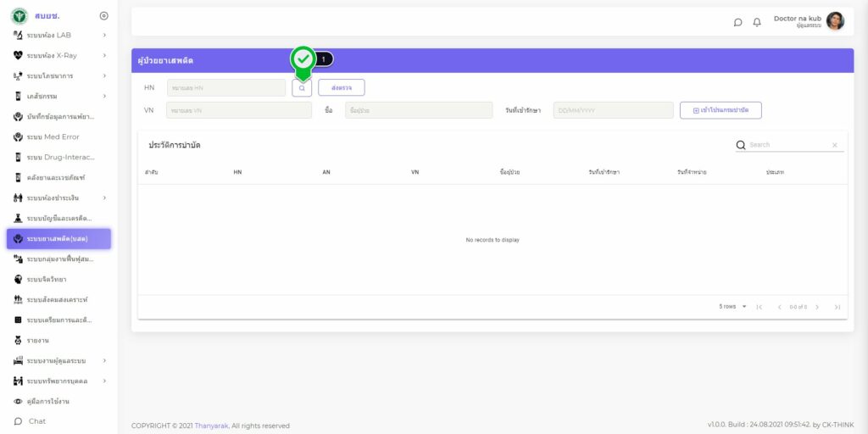Image resolution: width=868 pixels, height=434 pixels.
Task: Open the chat bubble icon in header
Action: tap(737, 22)
